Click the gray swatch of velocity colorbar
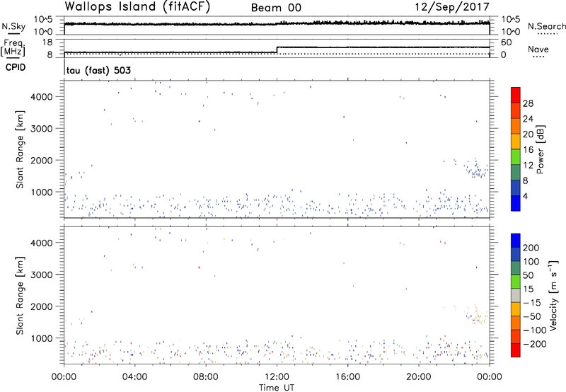566x392 pixels. point(516,295)
